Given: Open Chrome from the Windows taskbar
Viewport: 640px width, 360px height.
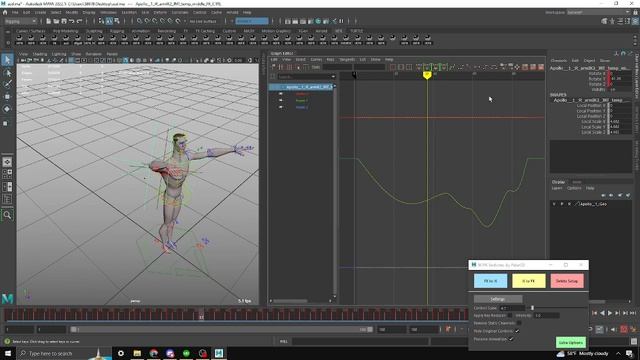Looking at the screenshot, I should click(153, 353).
